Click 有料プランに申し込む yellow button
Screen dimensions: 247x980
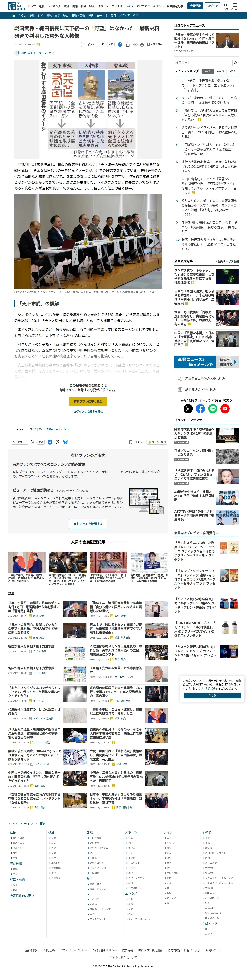[88, 401]
